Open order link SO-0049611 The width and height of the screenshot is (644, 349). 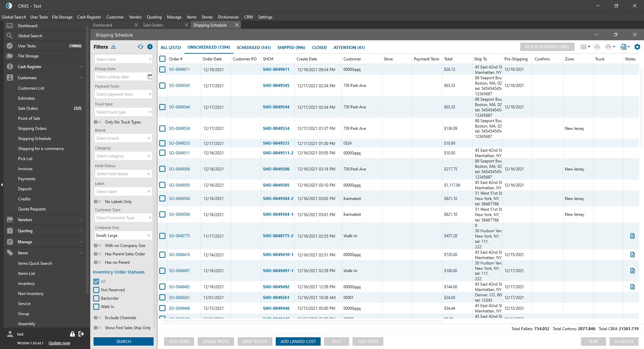pos(179,69)
